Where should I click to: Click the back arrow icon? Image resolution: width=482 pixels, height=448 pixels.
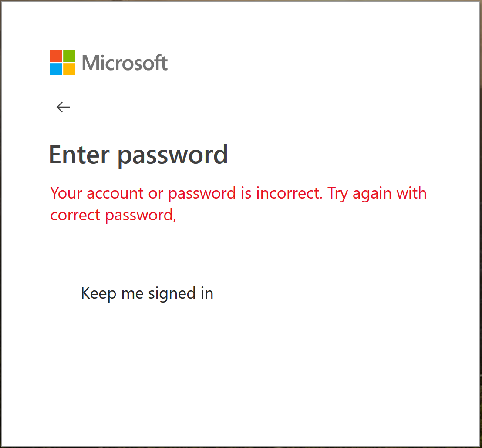(x=63, y=107)
